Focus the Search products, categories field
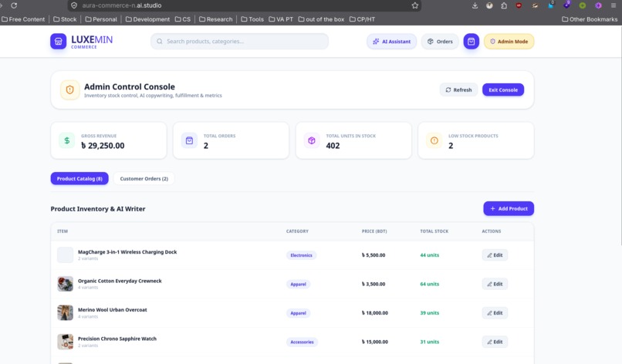The image size is (622, 364). coord(239,41)
